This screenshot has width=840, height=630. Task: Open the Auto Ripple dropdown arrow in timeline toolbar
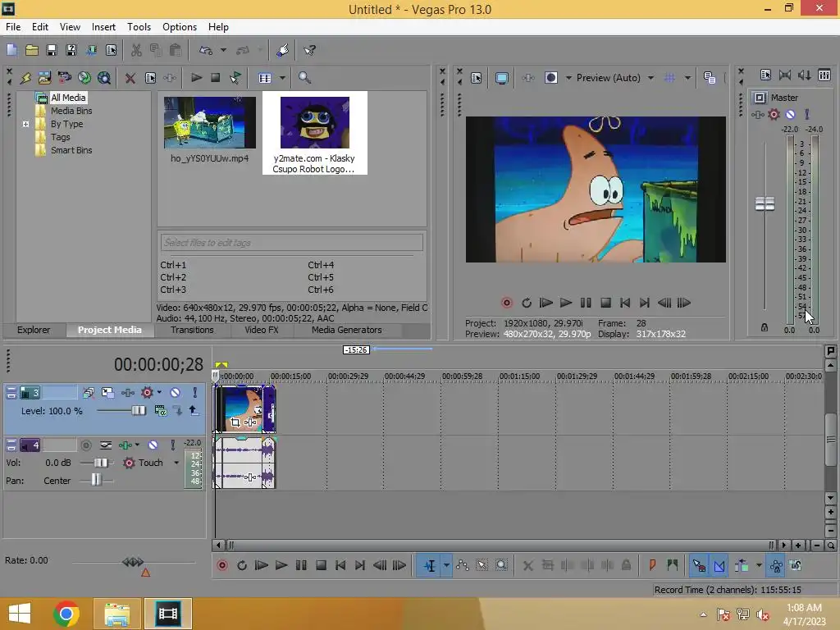click(x=759, y=565)
